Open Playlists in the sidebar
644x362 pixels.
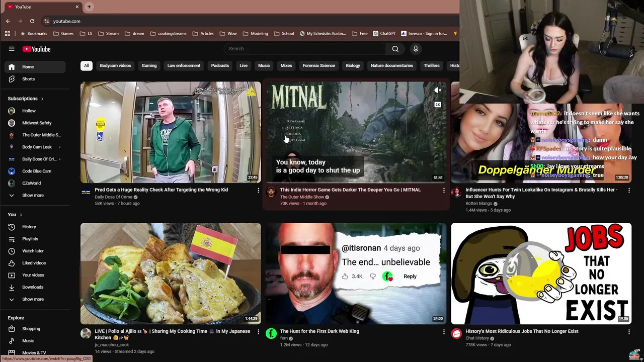point(35,239)
